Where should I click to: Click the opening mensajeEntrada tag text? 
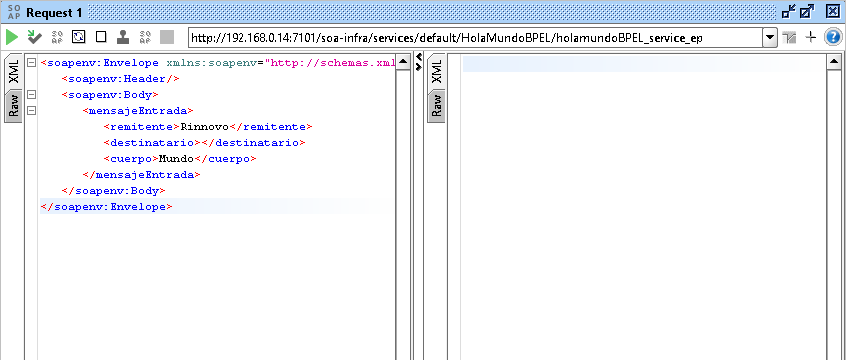pyautogui.click(x=138, y=111)
